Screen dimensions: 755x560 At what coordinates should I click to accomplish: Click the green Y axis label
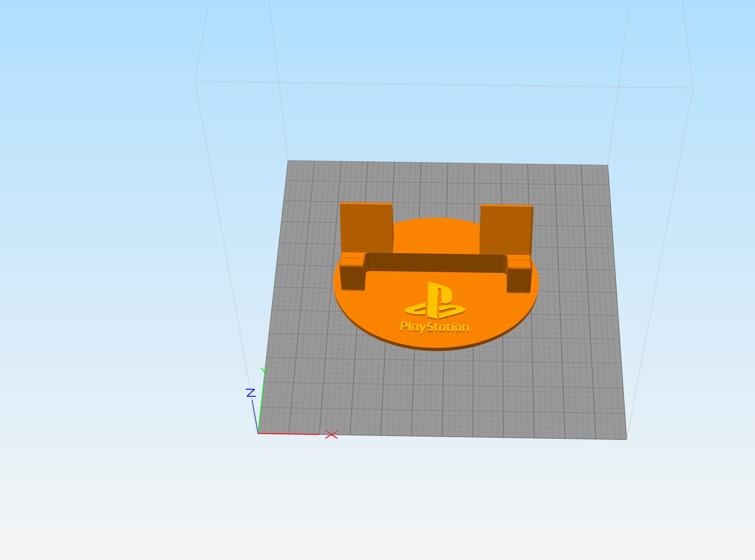coord(265,372)
